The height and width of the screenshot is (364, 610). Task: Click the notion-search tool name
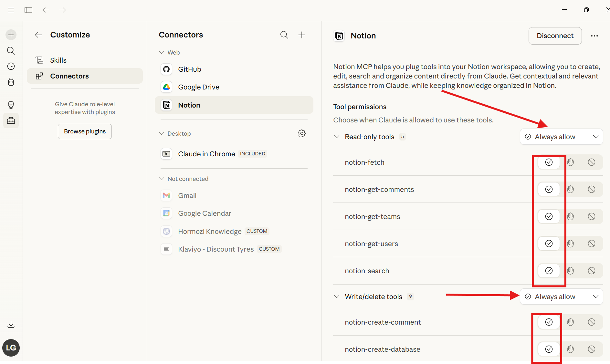[367, 271]
